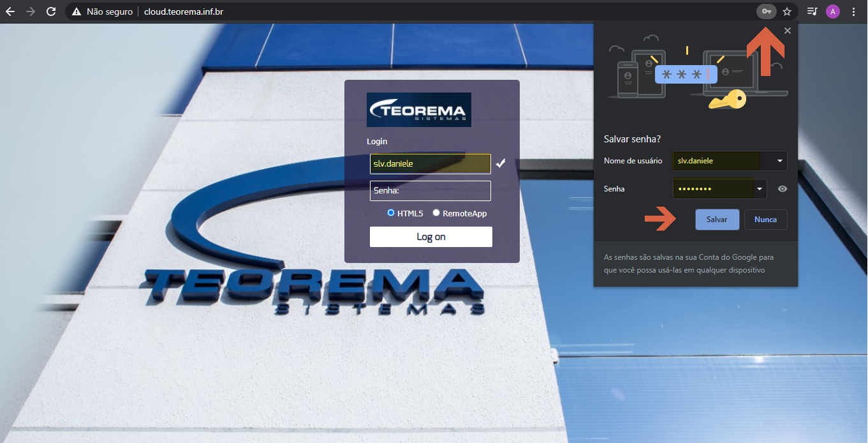Expand the Nome de usuário dropdown
This screenshot has height=443, width=868.
coord(779,161)
